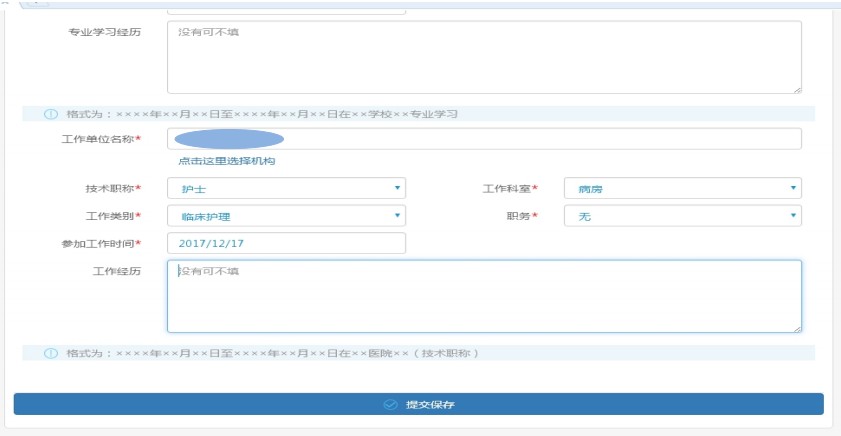
Task: Expand the 工作科室 dropdown showing 病房
Action: (682, 188)
